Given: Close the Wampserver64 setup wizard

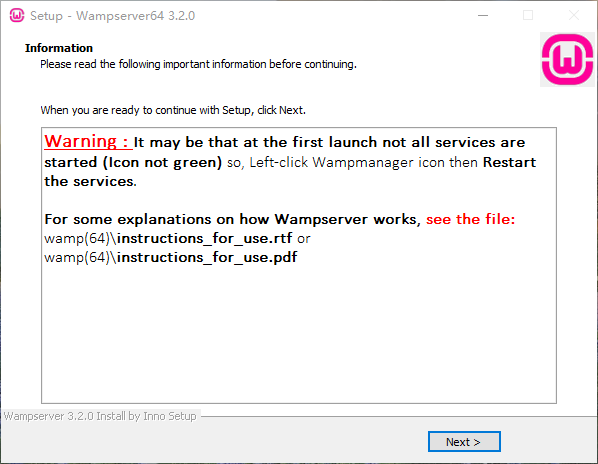Looking at the screenshot, I should coord(574,16).
